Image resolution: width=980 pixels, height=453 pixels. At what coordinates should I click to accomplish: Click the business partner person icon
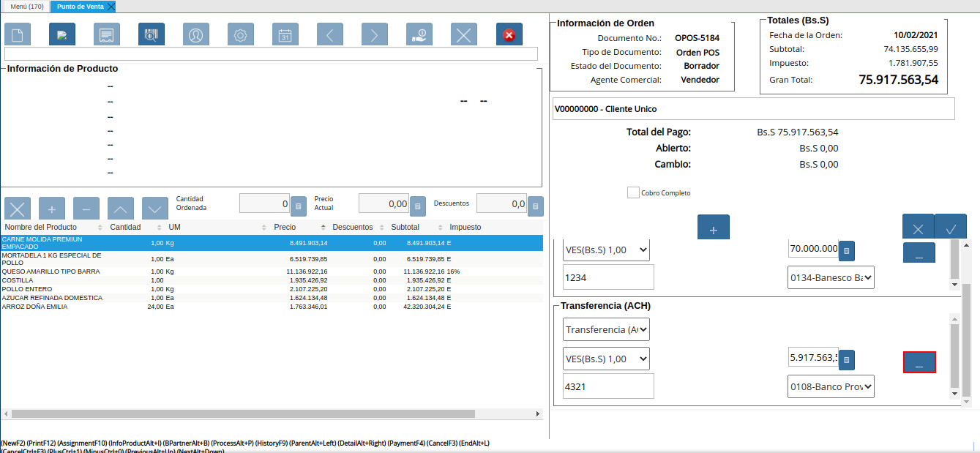point(196,34)
